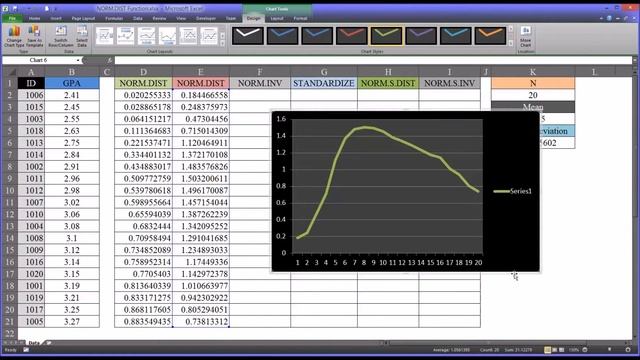Open the File tab
Image resolution: width=640 pixels, height=360 pixels.
(x=12, y=18)
